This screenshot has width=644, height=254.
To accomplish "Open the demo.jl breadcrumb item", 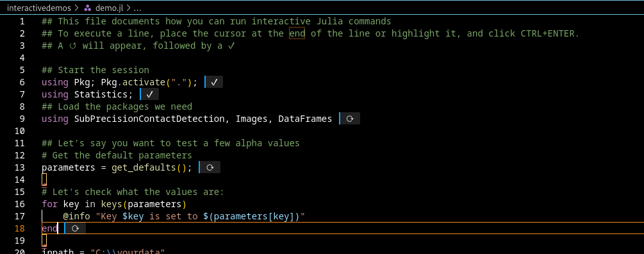I will tap(109, 8).
